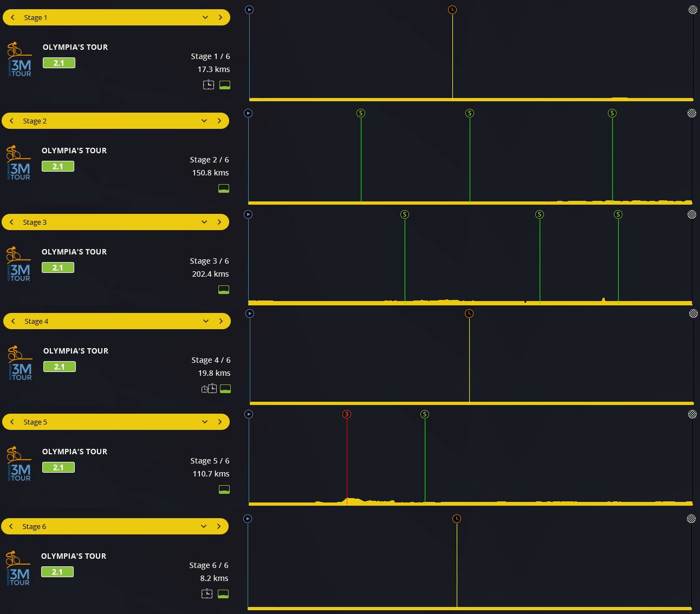Click the '17.3 kms' distance text
700x614 pixels.
click(x=213, y=69)
